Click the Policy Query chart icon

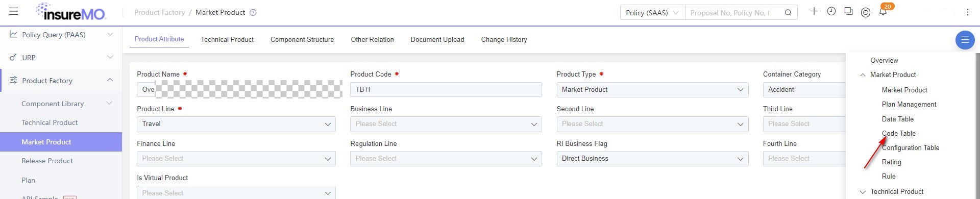click(x=13, y=34)
